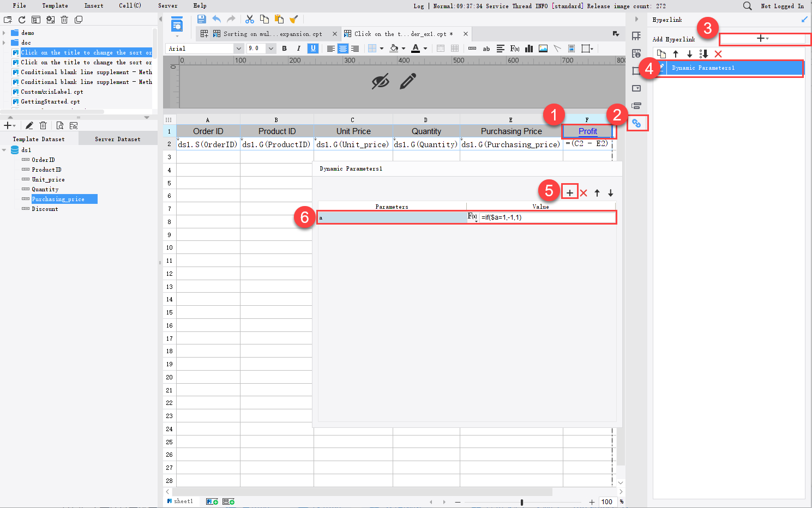Expand the doc folder
Viewport: 812px width, 508px height.
[4, 43]
